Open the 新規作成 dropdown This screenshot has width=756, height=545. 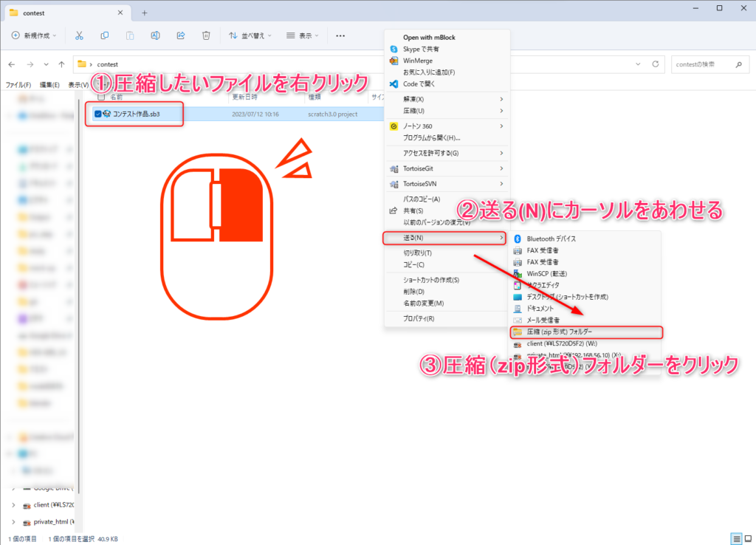[35, 35]
